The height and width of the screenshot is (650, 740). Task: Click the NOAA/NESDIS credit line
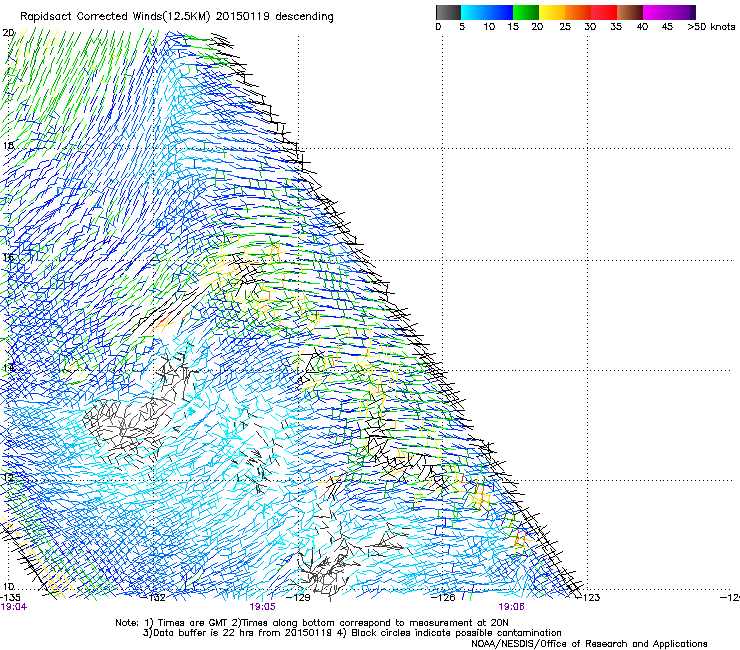coord(589,644)
